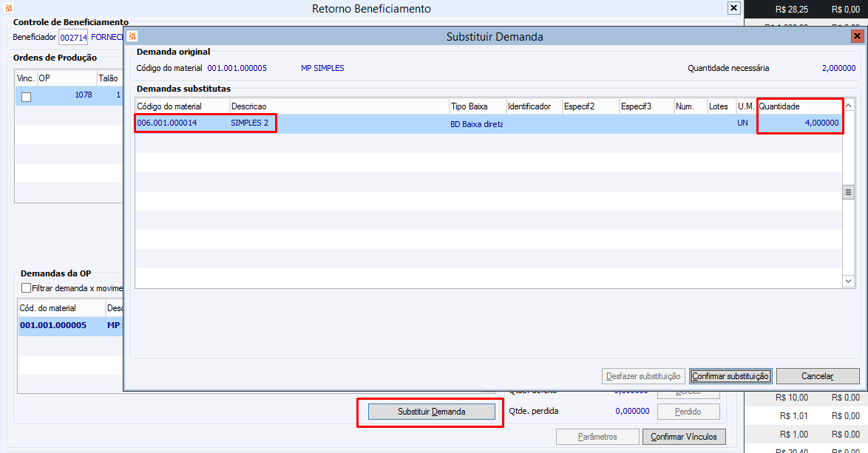Image resolution: width=868 pixels, height=453 pixels.
Task: Click the MP SIMPLES description text
Action: point(323,68)
